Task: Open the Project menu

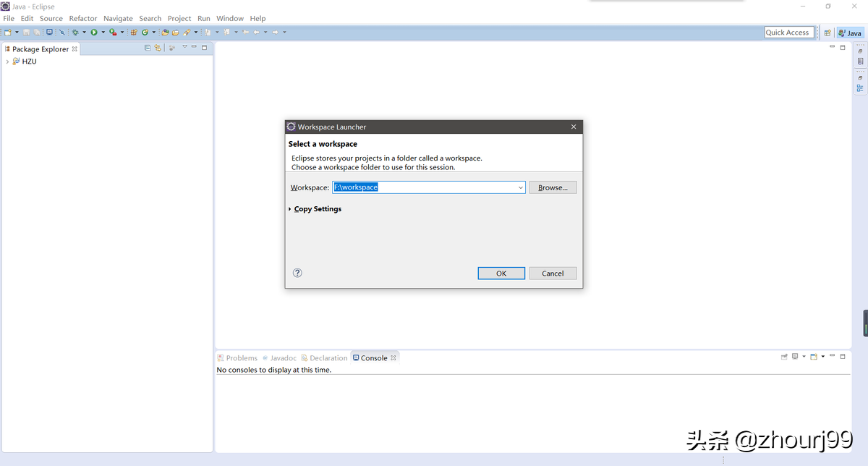Action: coord(179,18)
